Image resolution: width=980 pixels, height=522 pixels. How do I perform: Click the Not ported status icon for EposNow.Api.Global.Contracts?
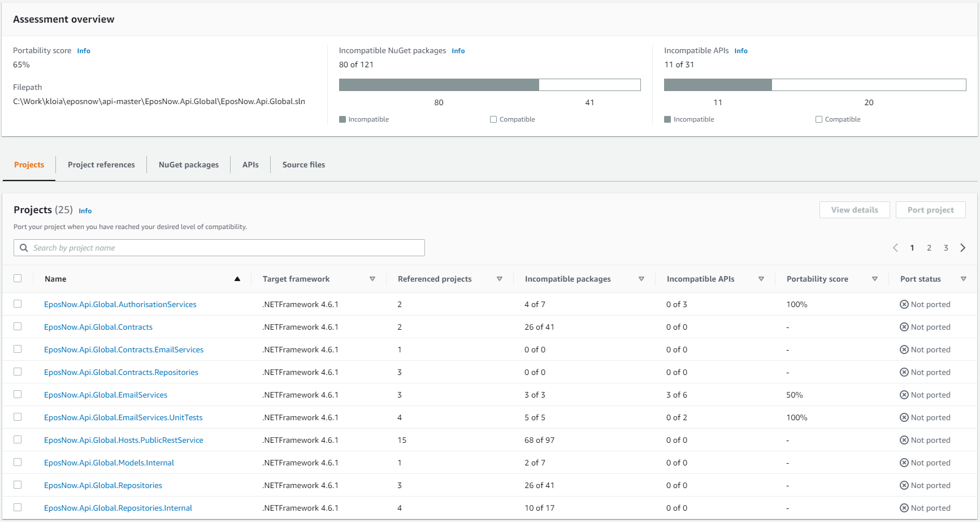(904, 327)
